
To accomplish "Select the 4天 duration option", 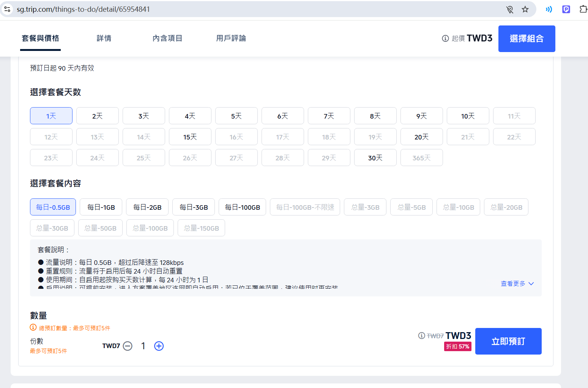I will pyautogui.click(x=190, y=116).
